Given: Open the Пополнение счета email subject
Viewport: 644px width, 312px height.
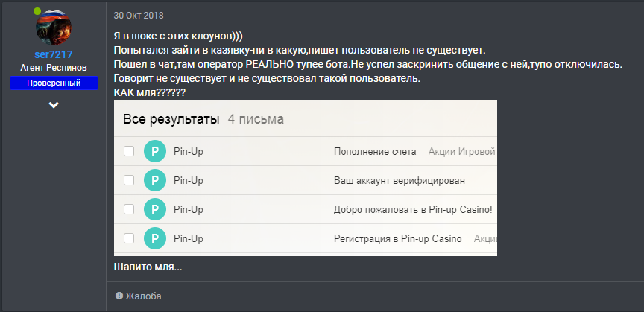Looking at the screenshot, I should coord(375,151).
